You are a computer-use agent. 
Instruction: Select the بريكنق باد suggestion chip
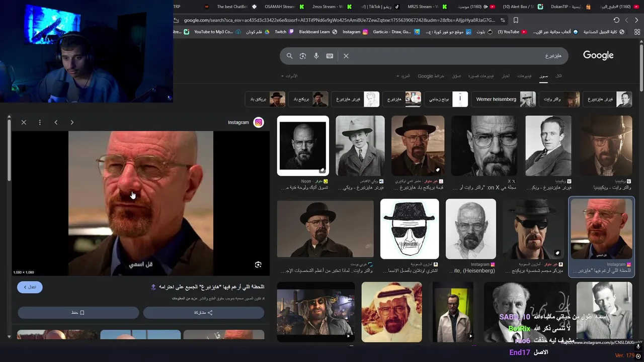click(x=266, y=99)
